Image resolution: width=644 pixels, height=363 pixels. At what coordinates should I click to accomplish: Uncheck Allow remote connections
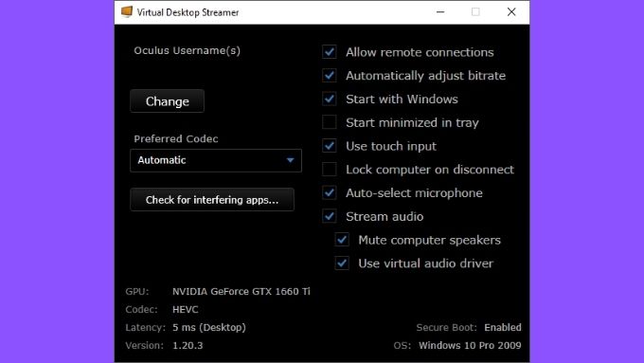330,52
